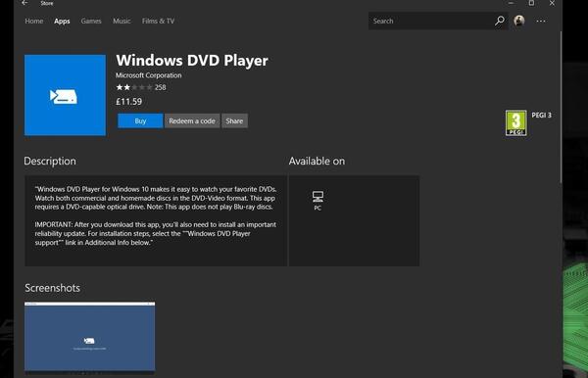Click the Microsoft Corporation publisher name

click(x=149, y=75)
